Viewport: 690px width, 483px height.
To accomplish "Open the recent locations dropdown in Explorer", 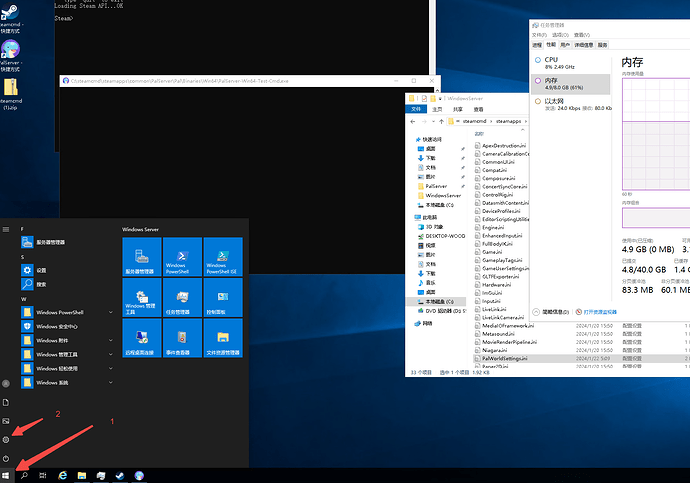I will [x=433, y=121].
